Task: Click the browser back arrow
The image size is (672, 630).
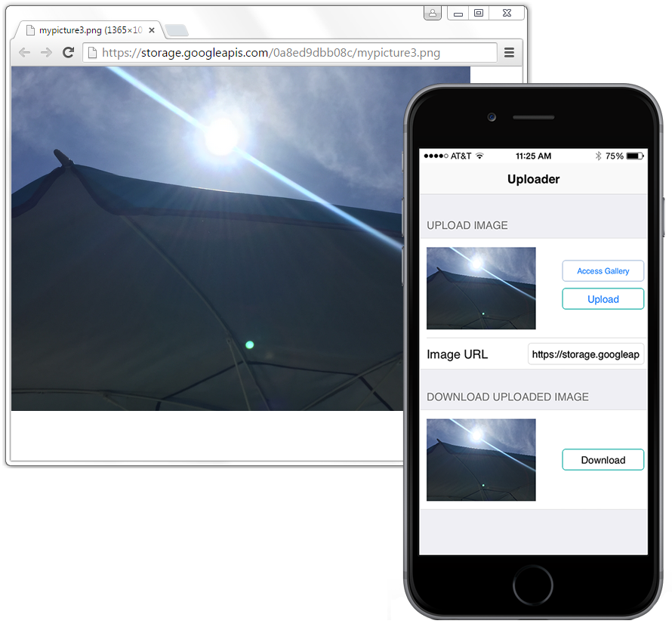Action: coord(24,53)
